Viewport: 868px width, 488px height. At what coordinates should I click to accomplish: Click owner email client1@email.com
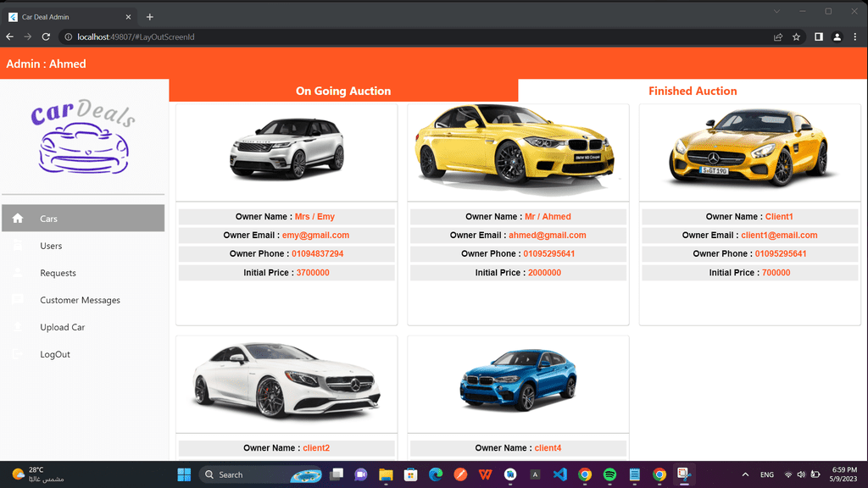(x=780, y=236)
